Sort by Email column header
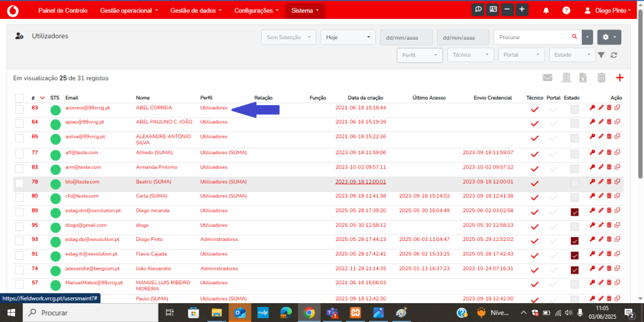Image resolution: width=644 pixels, height=322 pixels. coord(72,97)
